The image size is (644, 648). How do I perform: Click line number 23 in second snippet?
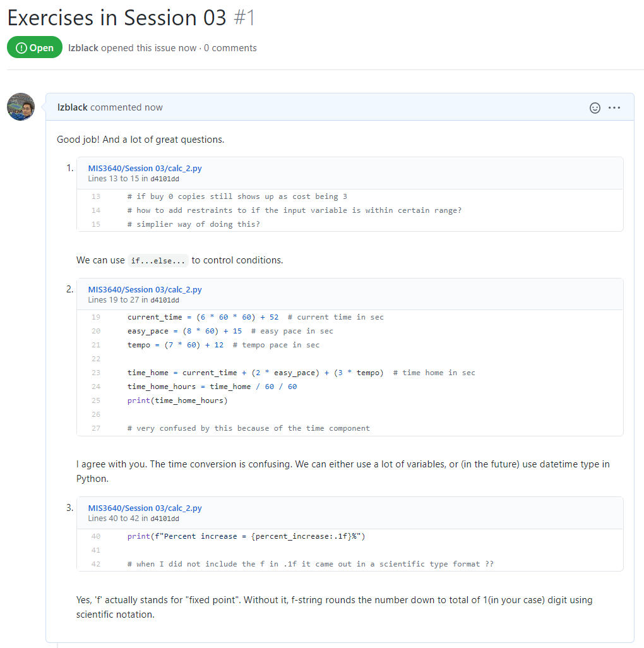[96, 373]
